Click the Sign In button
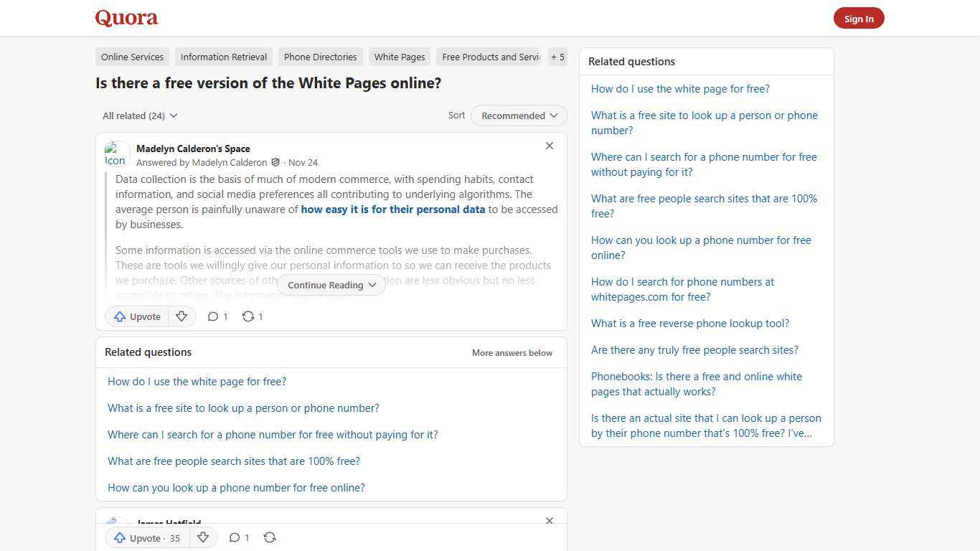 pyautogui.click(x=859, y=18)
